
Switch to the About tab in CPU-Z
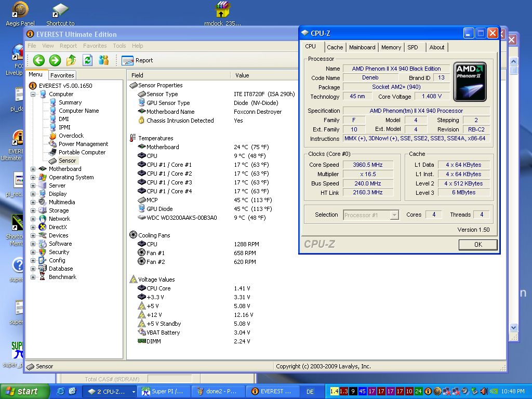(x=436, y=47)
